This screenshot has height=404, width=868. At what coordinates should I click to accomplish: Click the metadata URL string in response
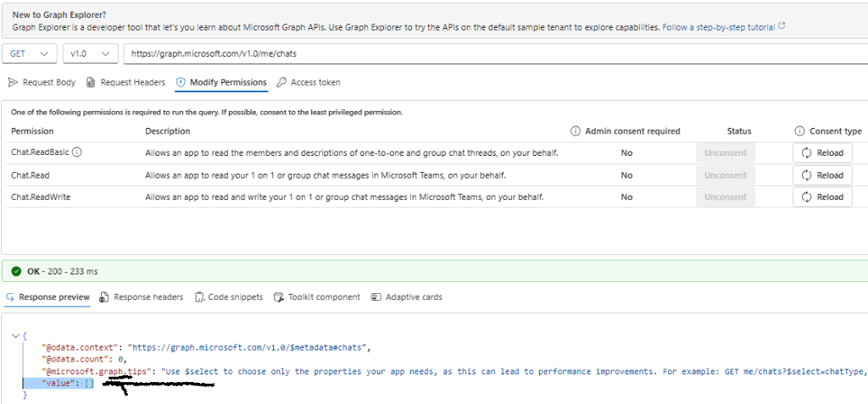[248, 348]
